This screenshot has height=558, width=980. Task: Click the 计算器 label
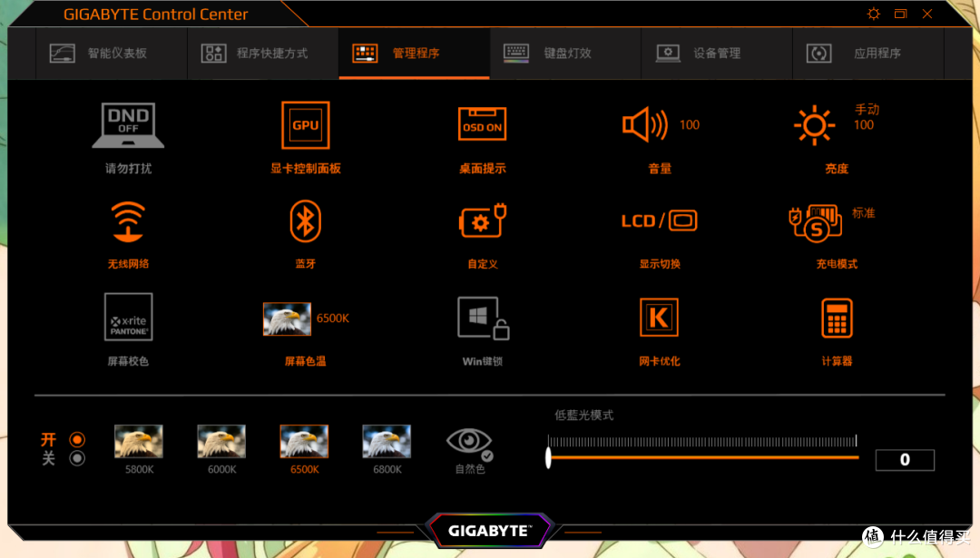tap(837, 361)
